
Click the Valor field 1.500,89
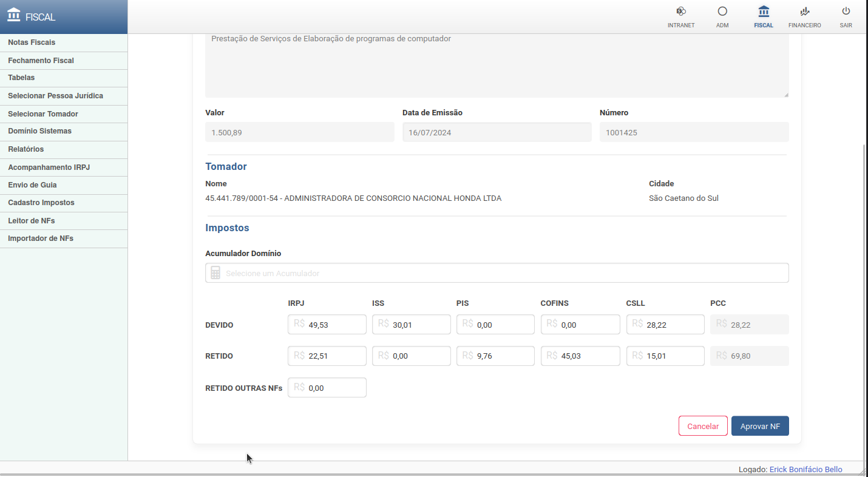pyautogui.click(x=300, y=132)
